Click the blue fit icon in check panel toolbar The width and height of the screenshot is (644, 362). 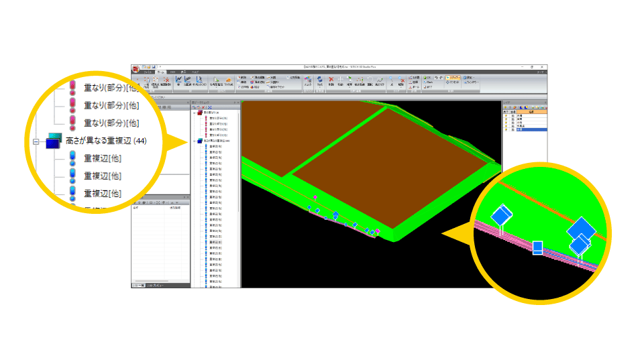[209, 107]
